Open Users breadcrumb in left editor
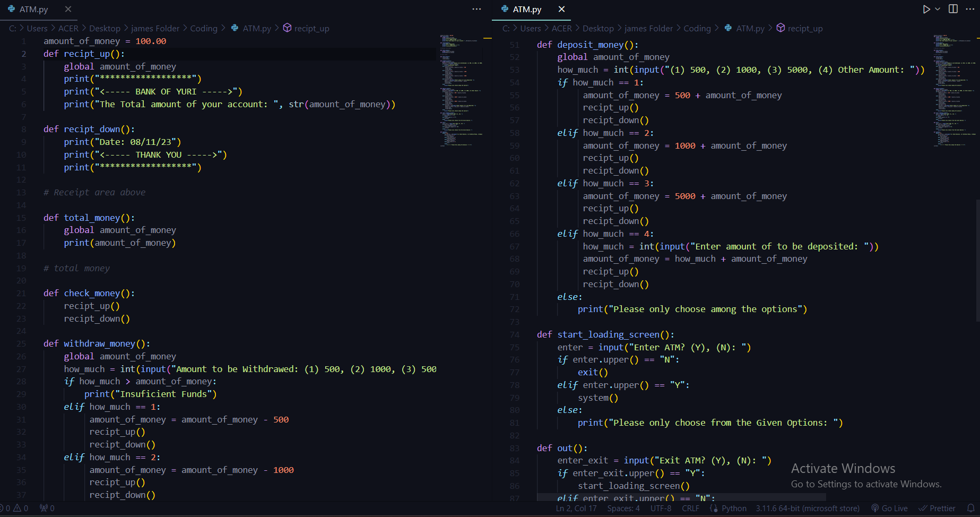This screenshot has width=980, height=517. pos(37,28)
